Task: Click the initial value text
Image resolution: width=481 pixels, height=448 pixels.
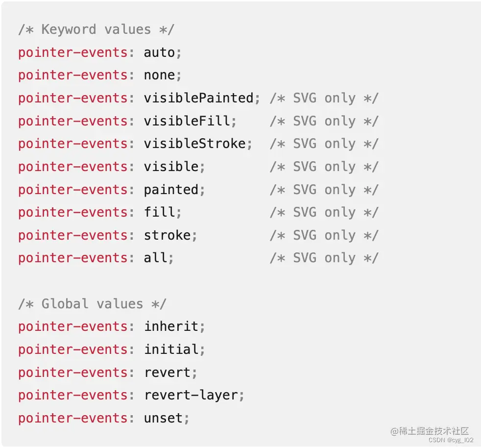Action: 171,349
